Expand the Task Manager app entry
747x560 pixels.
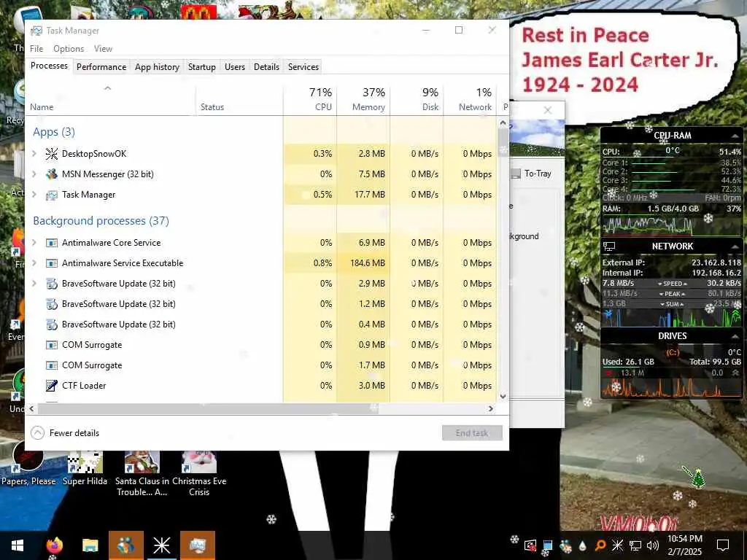pyautogui.click(x=34, y=194)
